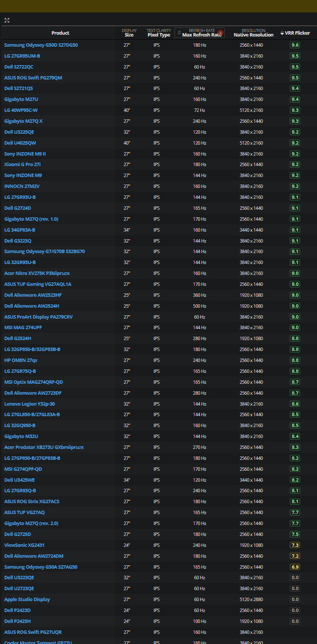Open the Dell G2724D product link
Screen dimensions: 317x644
(x=18, y=208)
